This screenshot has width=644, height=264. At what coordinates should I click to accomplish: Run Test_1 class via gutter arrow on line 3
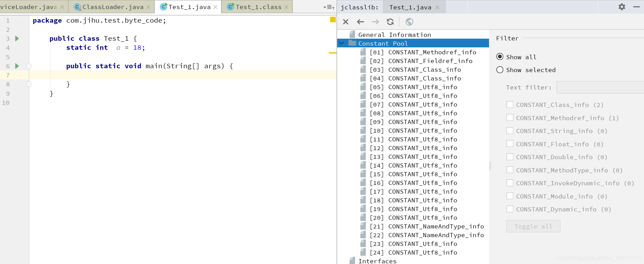(x=17, y=38)
